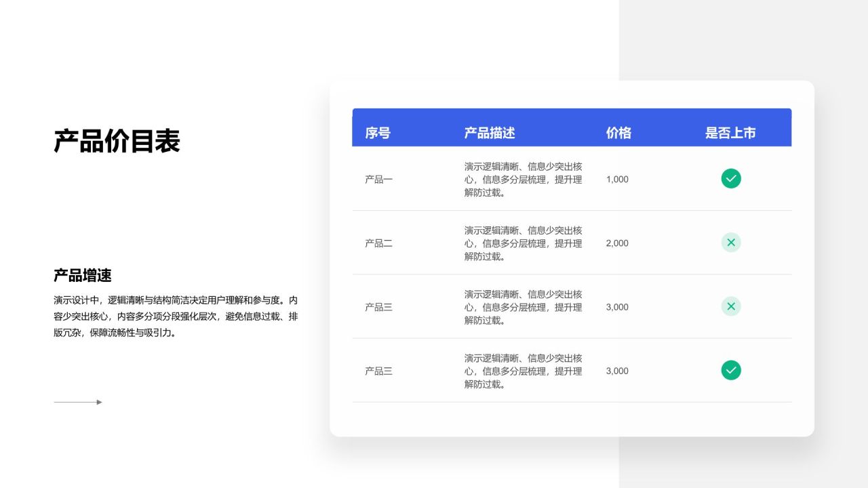Toggle the listing status of 产品二
868x488 pixels.
pos(730,242)
